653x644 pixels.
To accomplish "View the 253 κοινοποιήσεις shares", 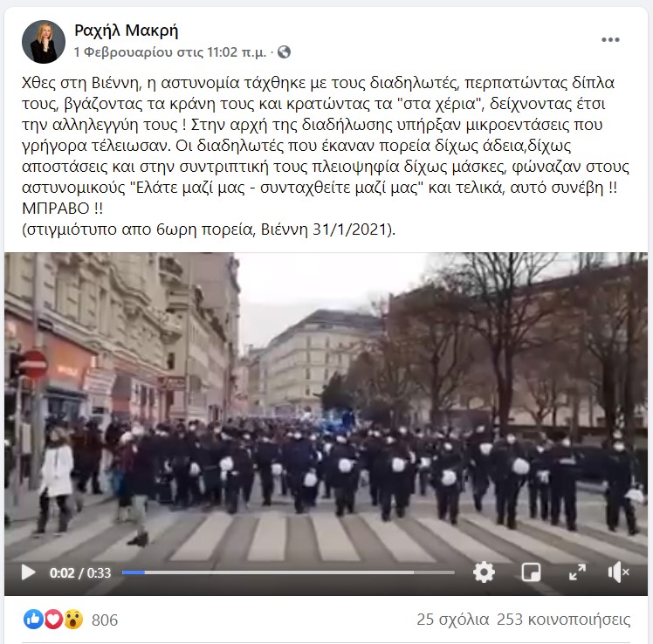I will click(x=563, y=620).
